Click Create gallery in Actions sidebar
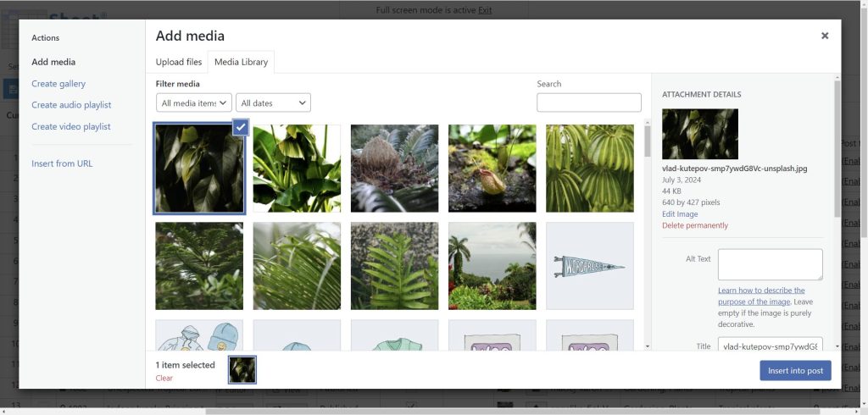Viewport: 868px width, 415px height. pyautogui.click(x=58, y=84)
